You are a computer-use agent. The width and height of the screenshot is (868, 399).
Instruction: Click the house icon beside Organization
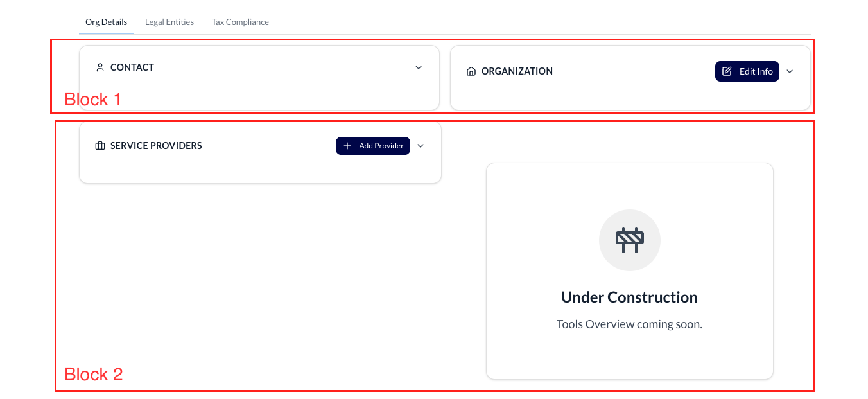coord(471,71)
